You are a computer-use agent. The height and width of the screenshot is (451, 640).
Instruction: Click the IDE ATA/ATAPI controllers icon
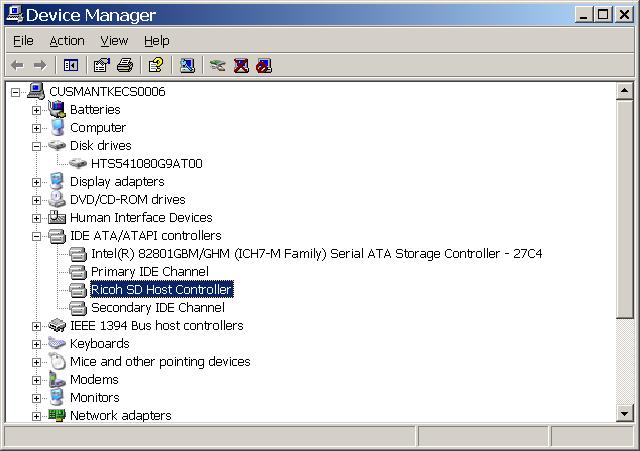[x=57, y=235]
